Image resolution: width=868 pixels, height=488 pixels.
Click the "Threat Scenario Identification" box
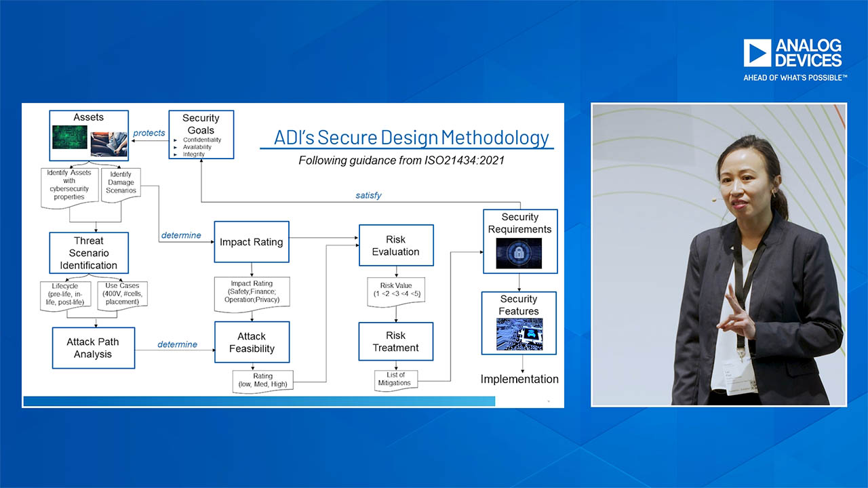click(x=89, y=253)
